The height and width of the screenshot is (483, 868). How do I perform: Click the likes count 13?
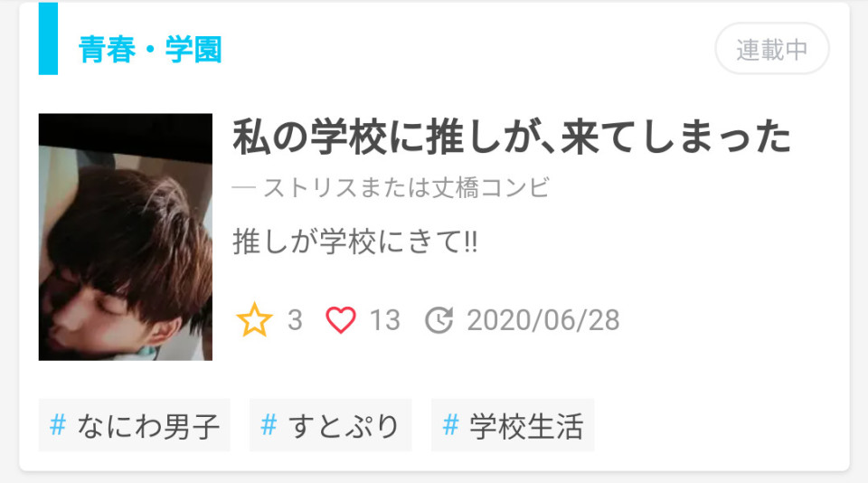click(385, 320)
